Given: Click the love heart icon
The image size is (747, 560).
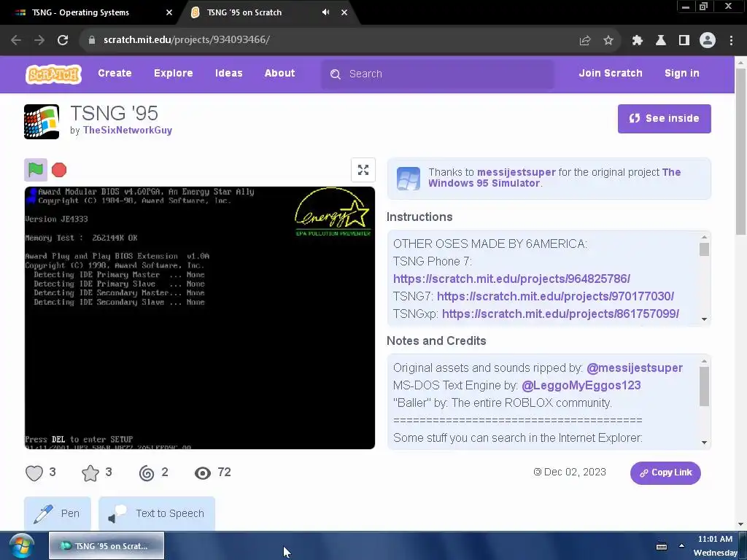Looking at the screenshot, I should tap(34, 472).
